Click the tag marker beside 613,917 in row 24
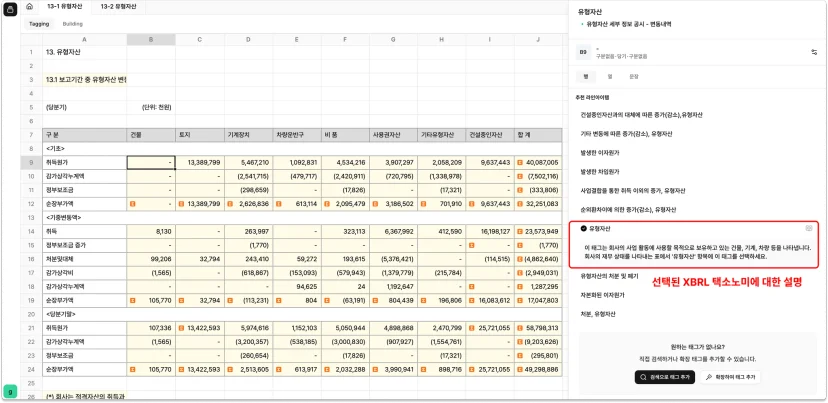The width and height of the screenshot is (828, 403). pos(278,369)
